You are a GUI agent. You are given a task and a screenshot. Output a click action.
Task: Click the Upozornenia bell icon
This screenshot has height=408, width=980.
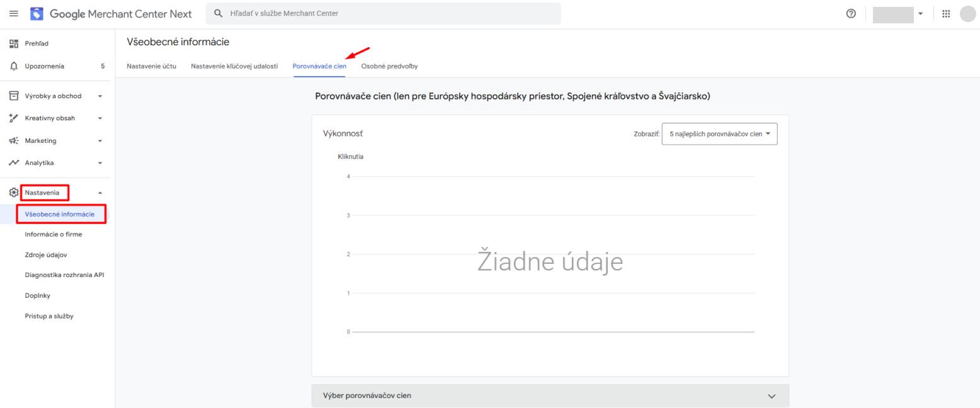pos(14,66)
